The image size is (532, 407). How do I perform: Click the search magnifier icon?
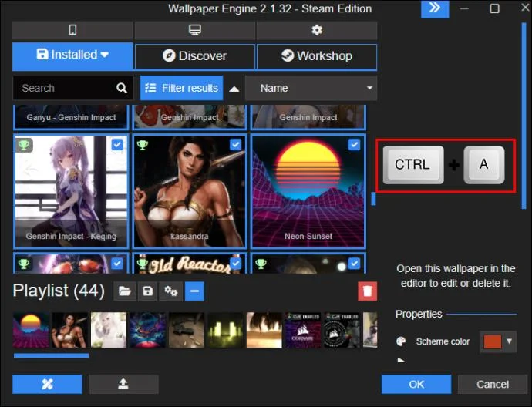122,88
